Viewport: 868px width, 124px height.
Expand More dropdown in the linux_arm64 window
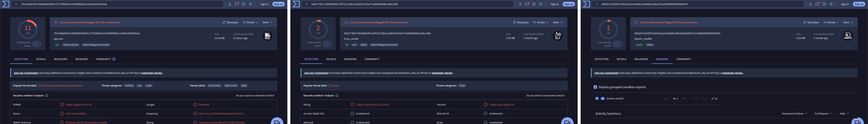[558, 22]
